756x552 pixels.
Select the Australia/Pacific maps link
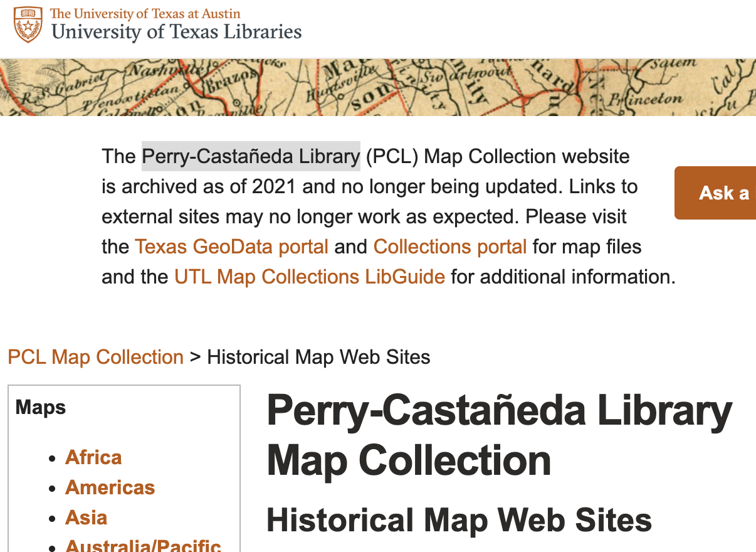143,545
